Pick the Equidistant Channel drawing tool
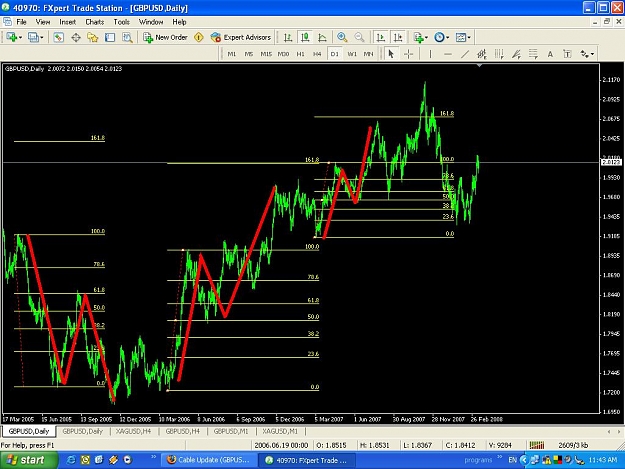Screen dimensions: 625x469 click(482, 54)
